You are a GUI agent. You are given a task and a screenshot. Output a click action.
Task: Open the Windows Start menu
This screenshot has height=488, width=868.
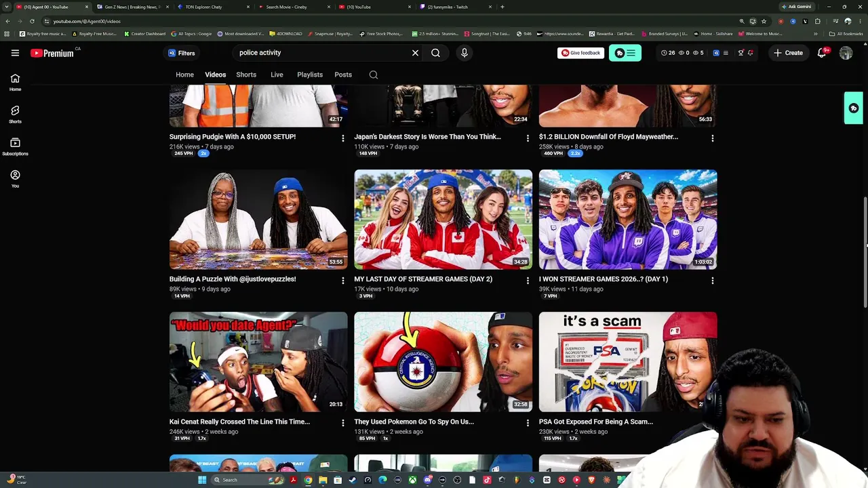coord(201,480)
